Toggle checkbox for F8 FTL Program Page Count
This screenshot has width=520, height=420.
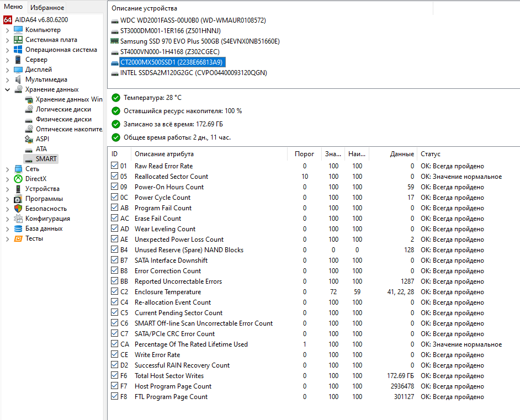pyautogui.click(x=114, y=396)
